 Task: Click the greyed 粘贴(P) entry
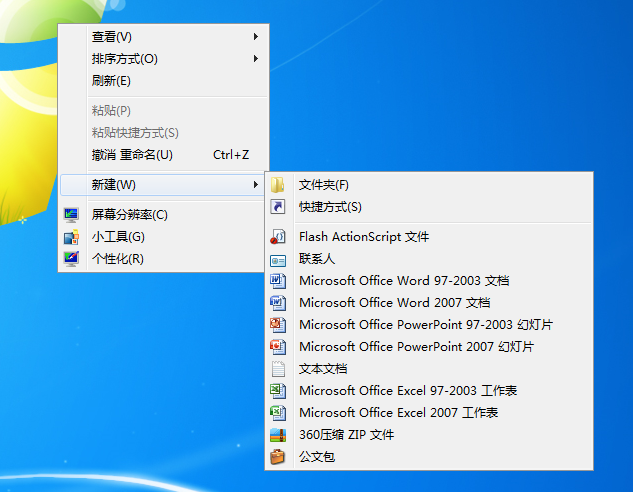(163, 111)
